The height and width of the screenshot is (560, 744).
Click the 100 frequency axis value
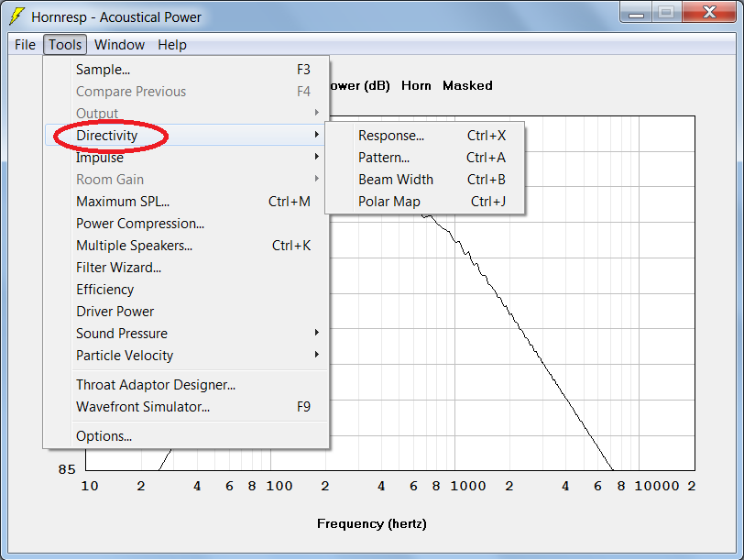click(279, 486)
